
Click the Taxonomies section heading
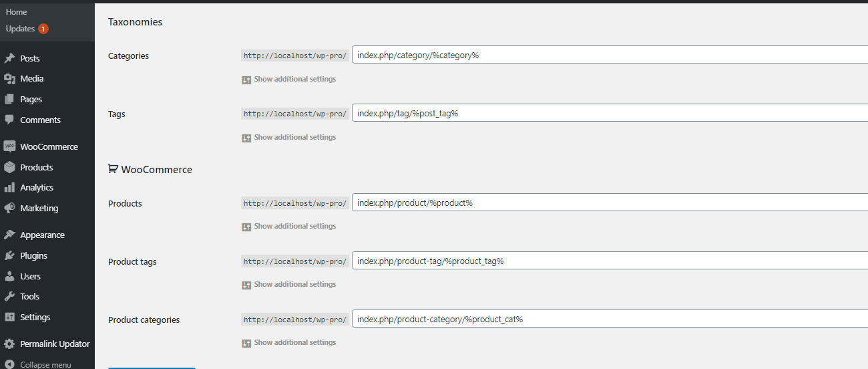(x=136, y=22)
